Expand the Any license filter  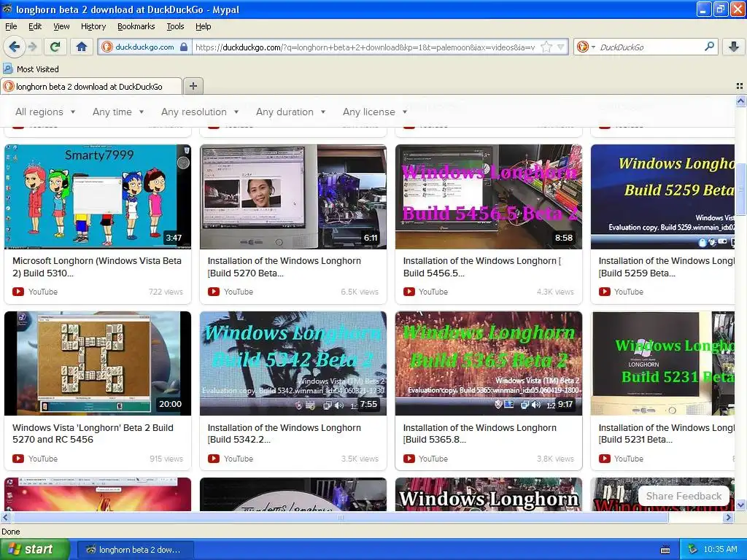tap(375, 112)
